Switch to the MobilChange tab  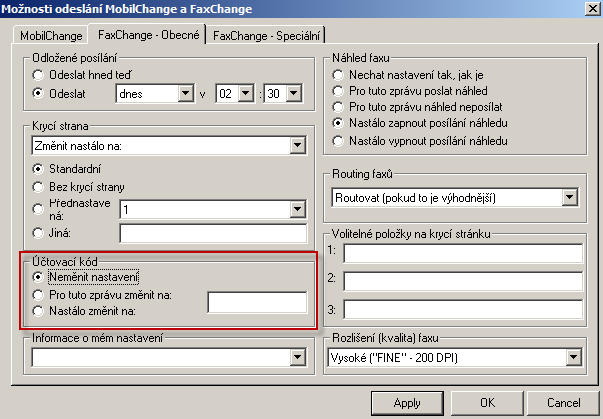click(x=51, y=36)
